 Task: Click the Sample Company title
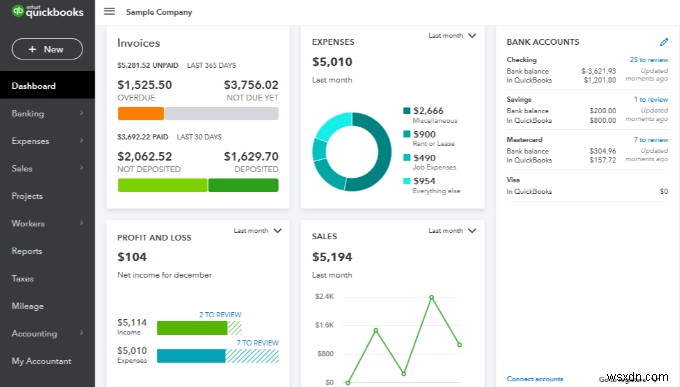point(159,12)
